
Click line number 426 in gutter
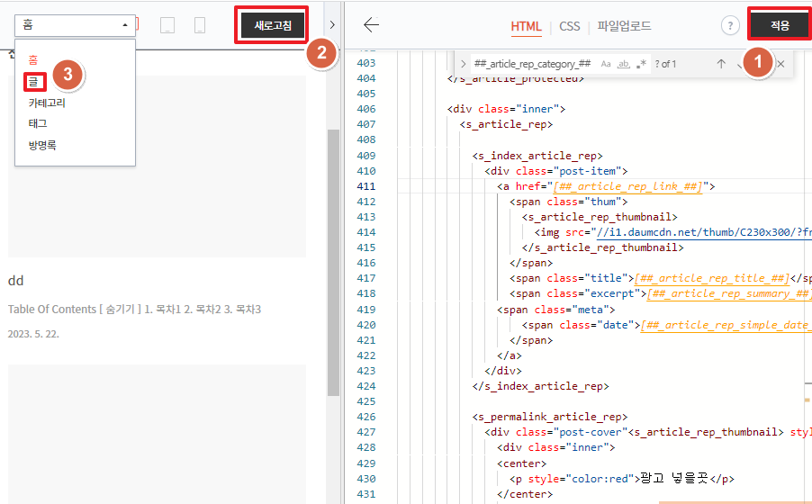366,417
